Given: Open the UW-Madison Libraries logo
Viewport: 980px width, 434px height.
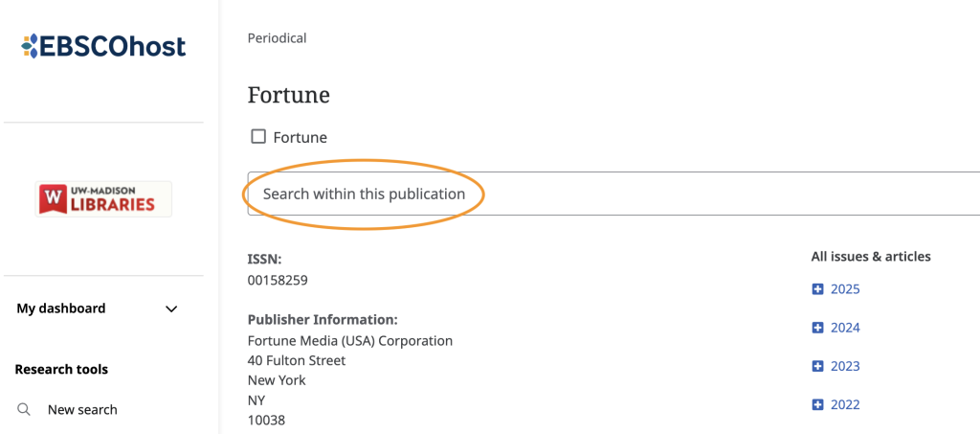Looking at the screenshot, I should (x=103, y=199).
